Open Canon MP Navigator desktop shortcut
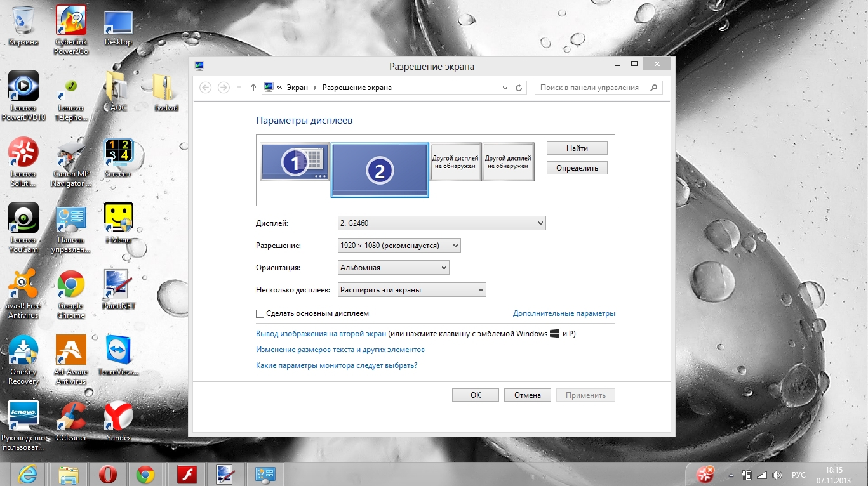Image resolution: width=868 pixels, height=486 pixels. coord(71,162)
